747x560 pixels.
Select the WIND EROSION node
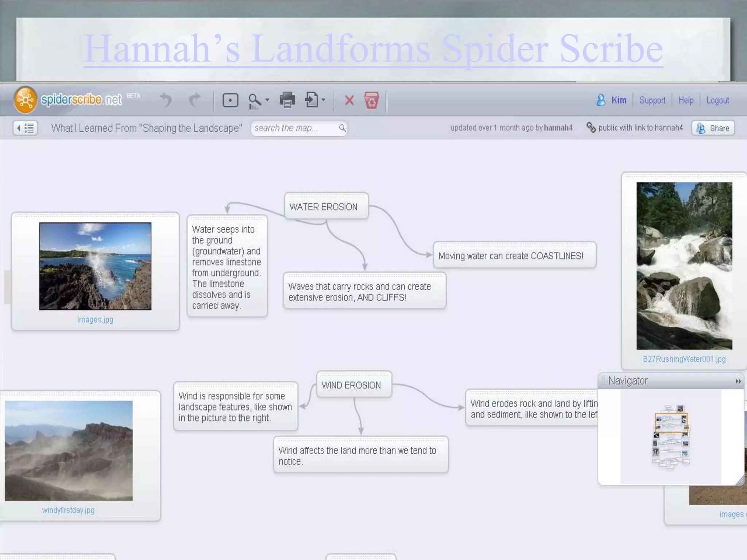coord(354,384)
